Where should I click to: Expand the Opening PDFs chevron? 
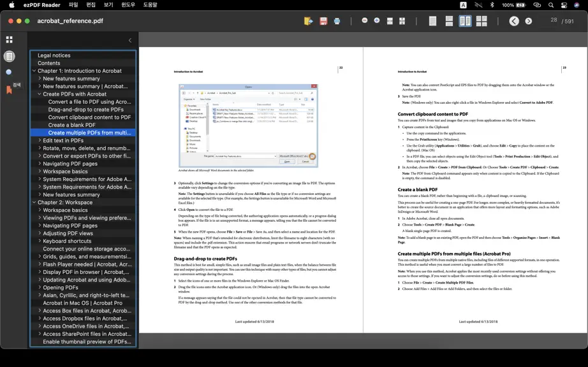pyautogui.click(x=40, y=287)
